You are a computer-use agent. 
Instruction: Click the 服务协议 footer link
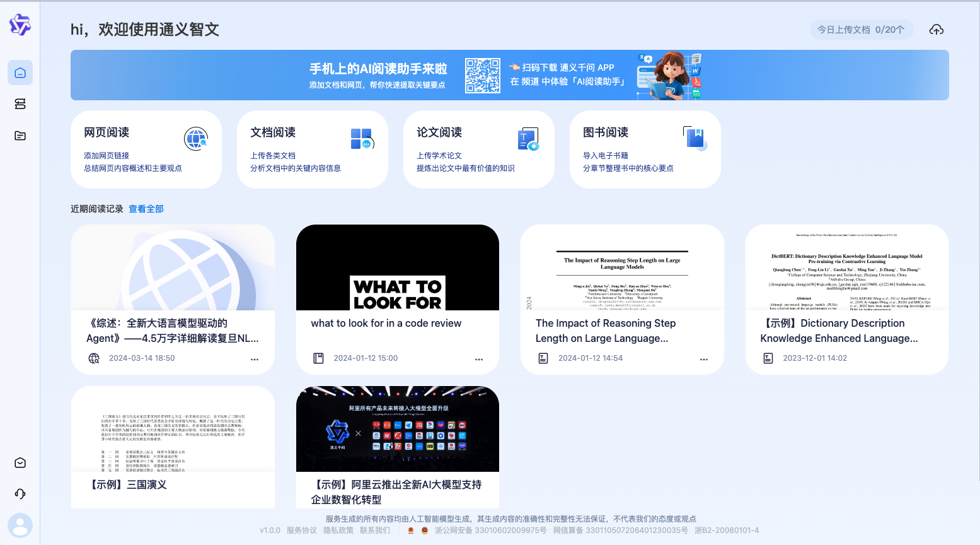point(302,530)
